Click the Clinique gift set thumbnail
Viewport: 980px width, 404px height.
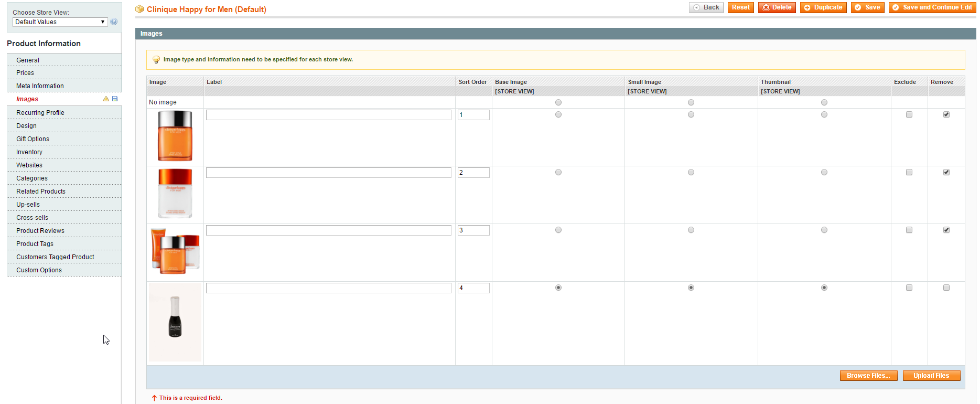[175, 251]
